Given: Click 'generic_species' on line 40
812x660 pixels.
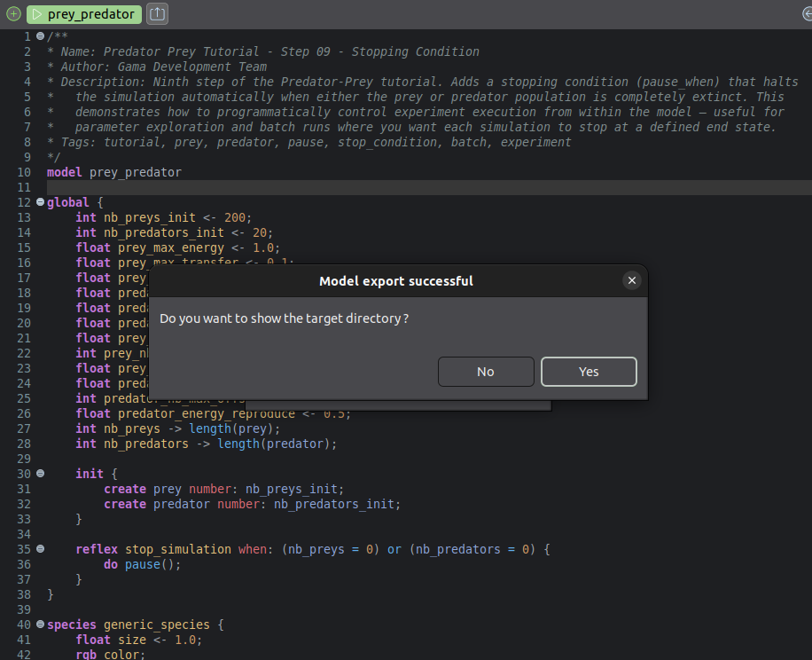Looking at the screenshot, I should (156, 625).
